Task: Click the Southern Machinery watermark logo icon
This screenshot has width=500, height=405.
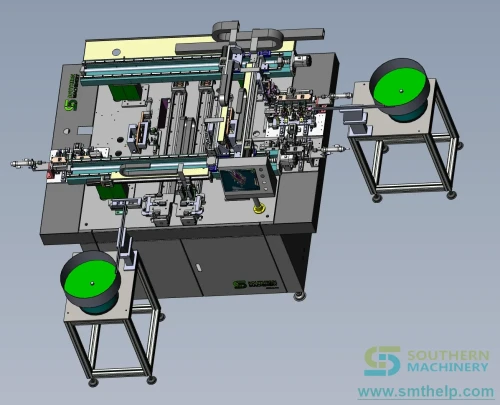Action: click(x=382, y=361)
